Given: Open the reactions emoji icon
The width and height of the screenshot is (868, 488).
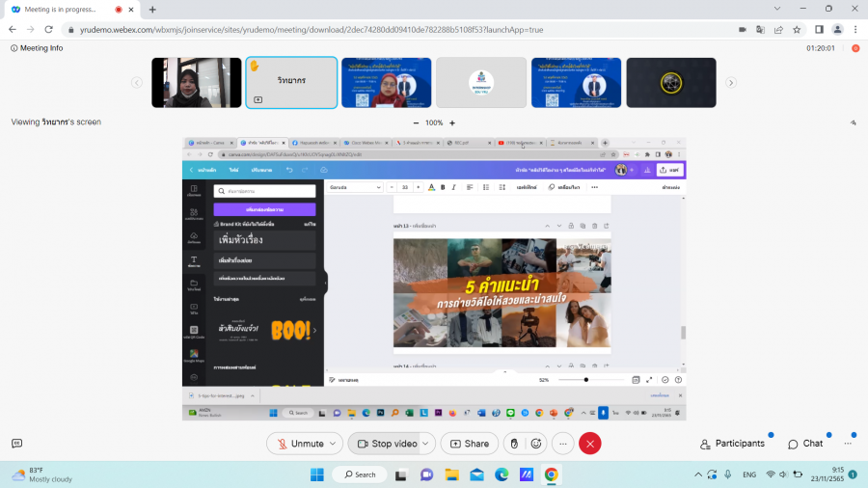Looking at the screenshot, I should pyautogui.click(x=536, y=444).
